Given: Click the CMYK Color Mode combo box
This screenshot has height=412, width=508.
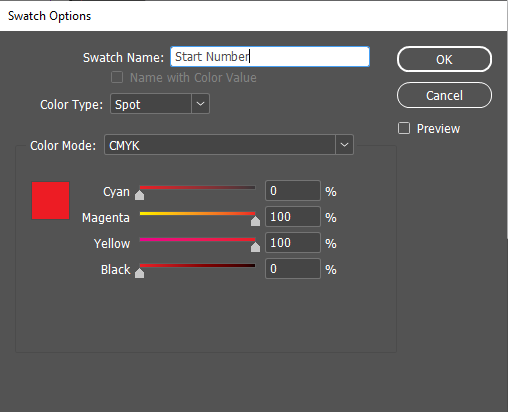Looking at the screenshot, I should coord(229,145).
